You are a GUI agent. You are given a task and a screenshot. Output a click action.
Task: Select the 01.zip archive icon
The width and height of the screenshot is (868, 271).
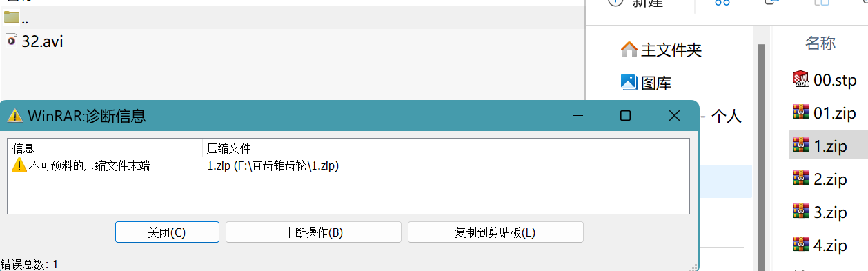click(801, 112)
